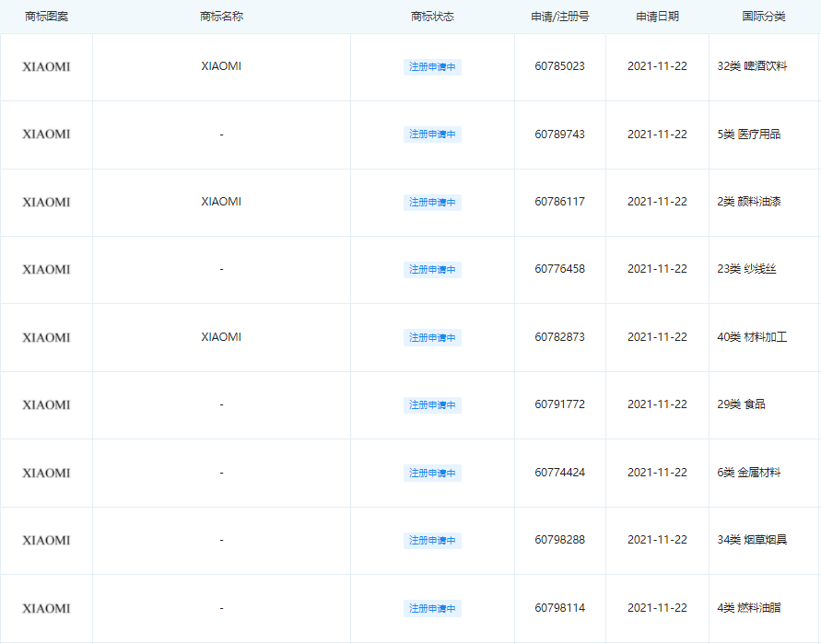
Task: Select registration number 60791772
Action: 559,404
